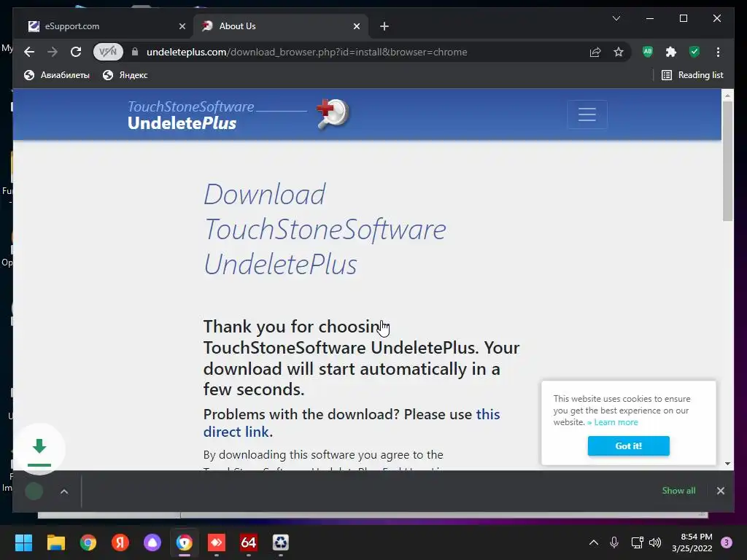747x560 pixels.
Task: Select the About Us tab
Action: click(x=281, y=26)
